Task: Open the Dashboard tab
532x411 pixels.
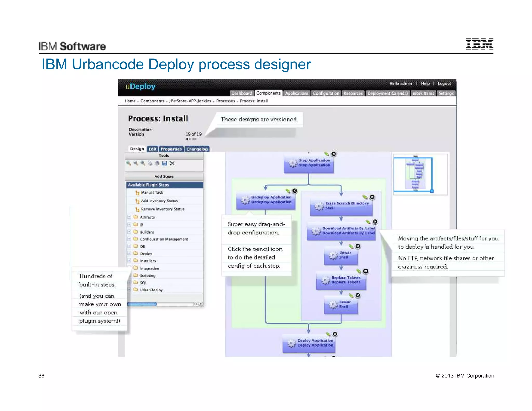Action: pos(242,93)
